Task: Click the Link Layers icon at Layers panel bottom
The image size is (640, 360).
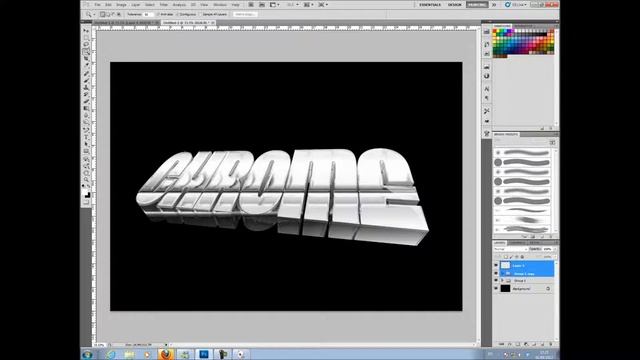Action: coord(501,344)
